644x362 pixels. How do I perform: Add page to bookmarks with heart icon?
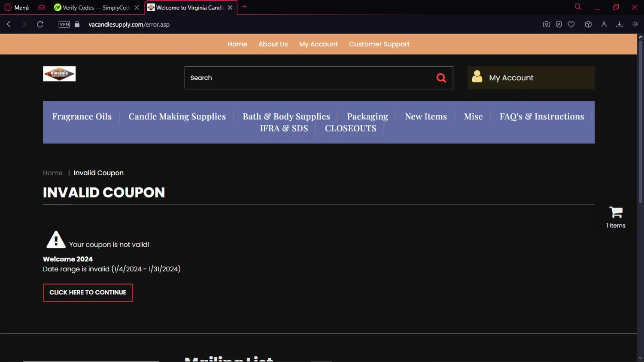[571, 24]
